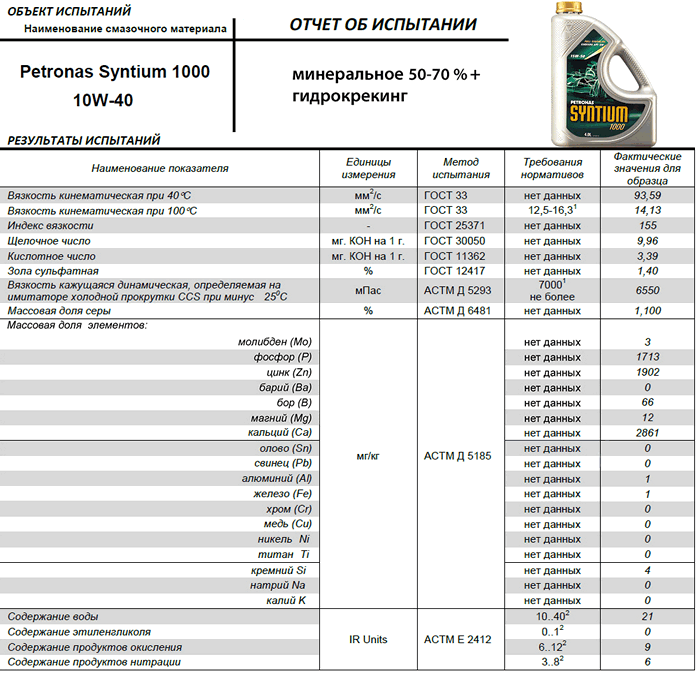Click method "ГОСТ 30050"
The image size is (700, 674).
[454, 241]
